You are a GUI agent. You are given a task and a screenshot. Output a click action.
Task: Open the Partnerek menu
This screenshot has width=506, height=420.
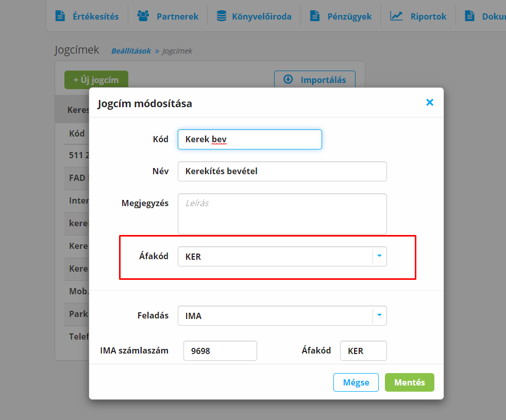point(177,16)
